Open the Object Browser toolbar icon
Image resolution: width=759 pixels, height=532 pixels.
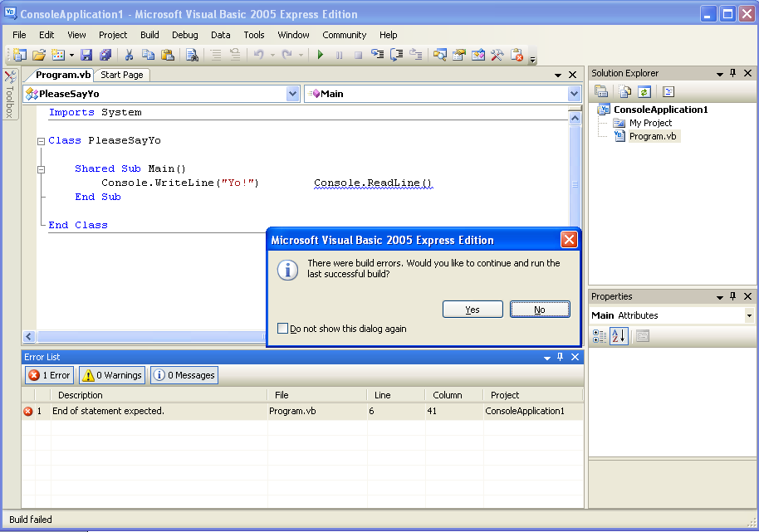[x=478, y=55]
